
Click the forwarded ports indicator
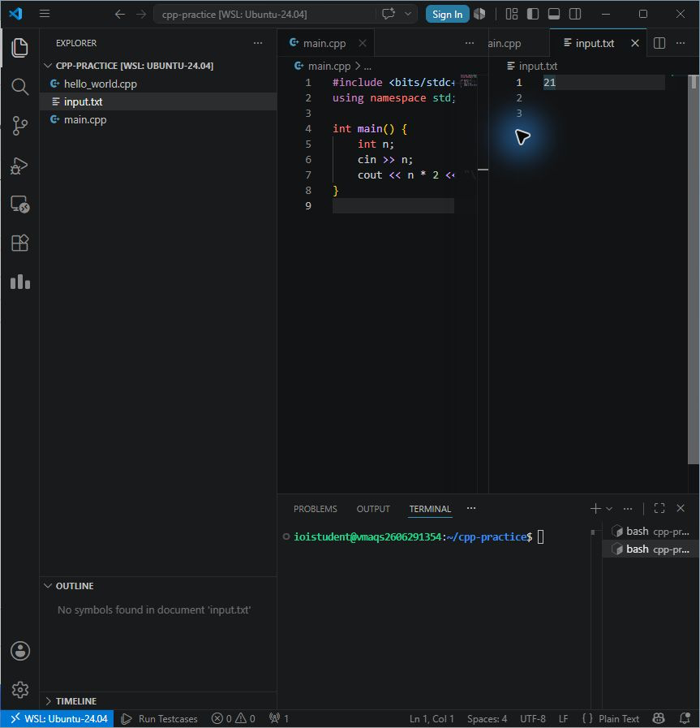tap(279, 719)
